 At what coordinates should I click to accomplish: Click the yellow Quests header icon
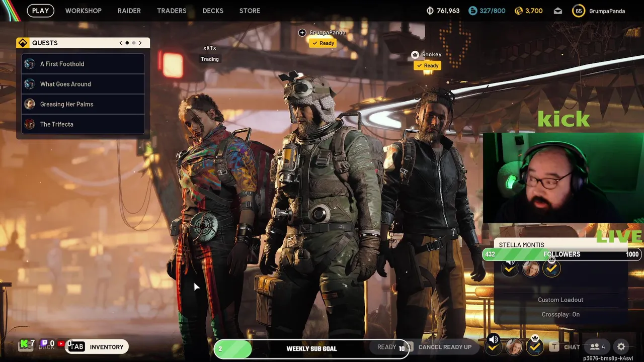click(x=23, y=43)
